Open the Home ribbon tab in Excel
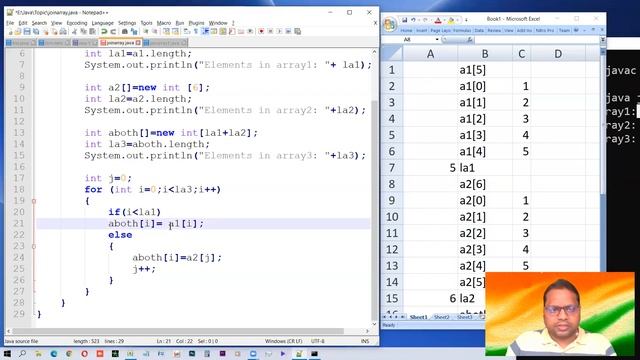Screen dimensions: 640x360 click(406, 31)
